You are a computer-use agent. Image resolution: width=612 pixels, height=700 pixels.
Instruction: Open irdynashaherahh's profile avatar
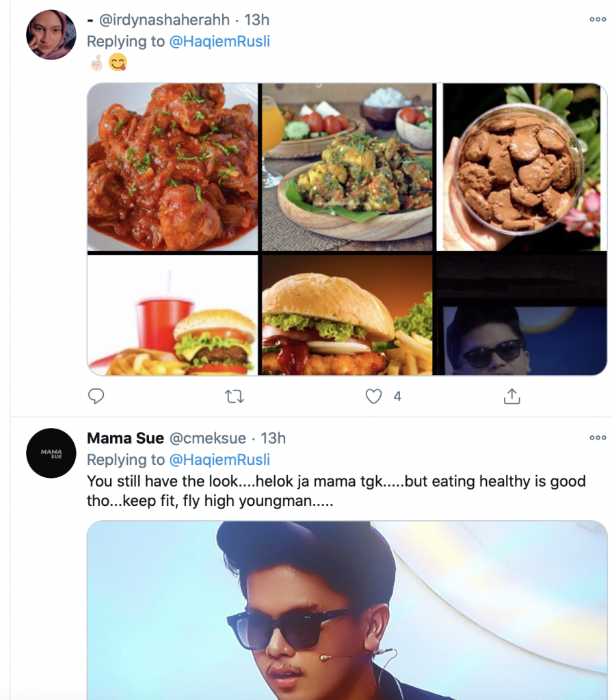(x=51, y=35)
